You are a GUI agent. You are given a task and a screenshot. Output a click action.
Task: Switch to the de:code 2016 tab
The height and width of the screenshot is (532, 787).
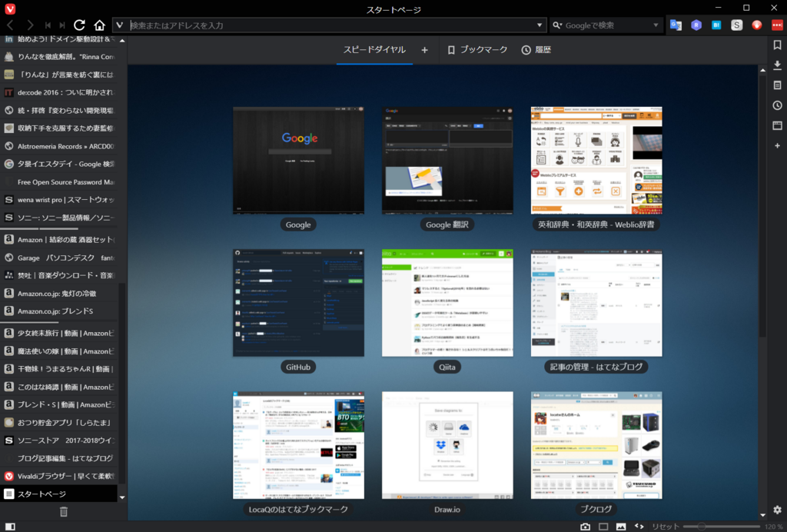(58, 92)
